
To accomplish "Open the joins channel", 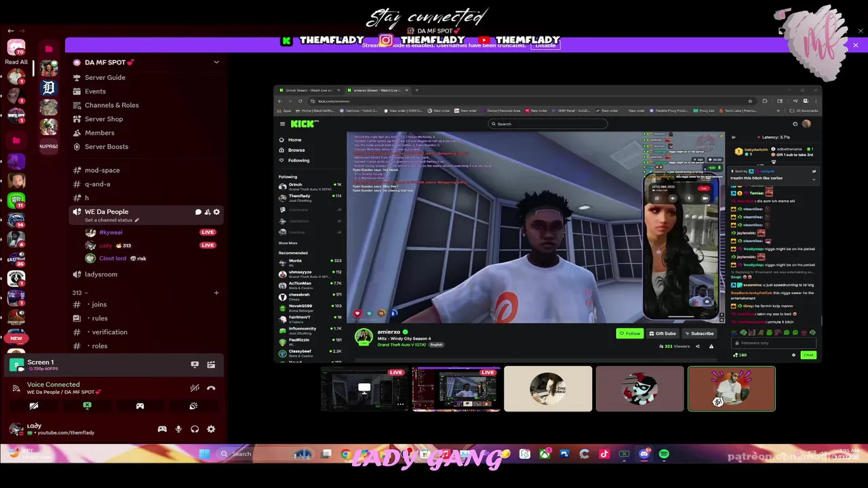I will click(x=99, y=304).
